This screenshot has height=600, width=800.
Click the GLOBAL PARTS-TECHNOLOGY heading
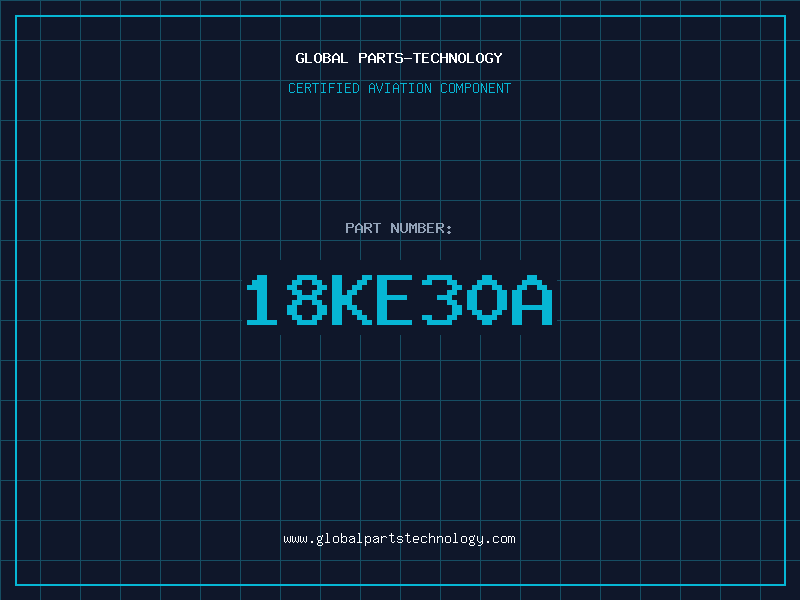pos(399,58)
